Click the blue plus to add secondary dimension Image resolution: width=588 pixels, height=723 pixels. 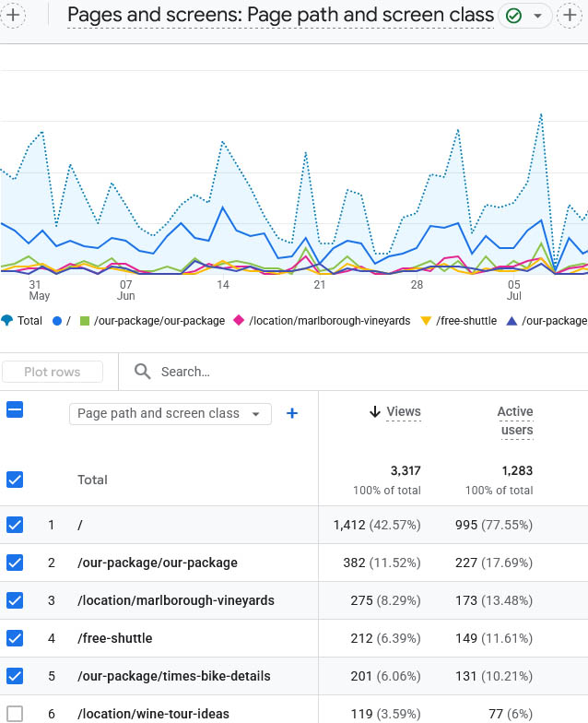point(291,413)
